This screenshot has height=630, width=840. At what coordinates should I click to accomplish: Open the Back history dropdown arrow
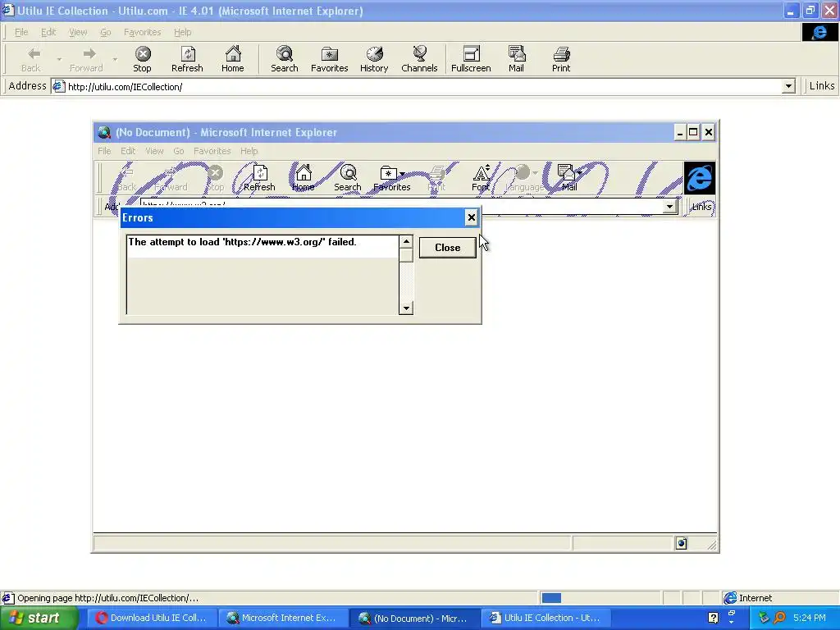59,59
